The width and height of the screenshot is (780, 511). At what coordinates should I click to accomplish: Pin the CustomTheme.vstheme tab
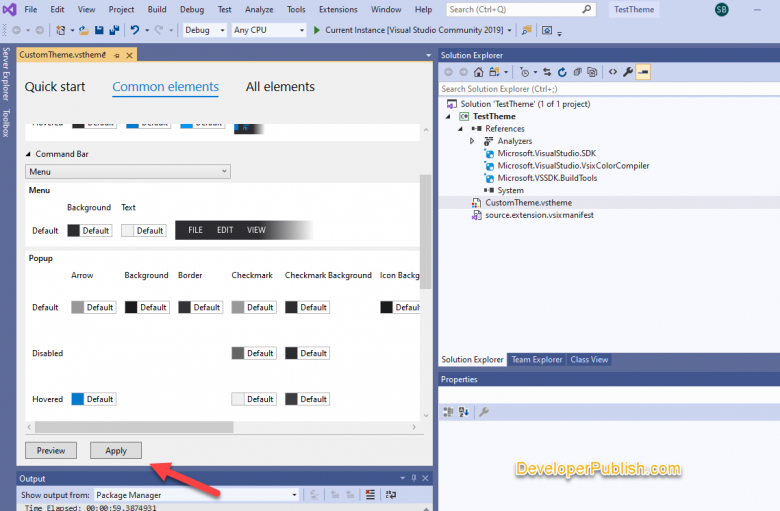116,55
